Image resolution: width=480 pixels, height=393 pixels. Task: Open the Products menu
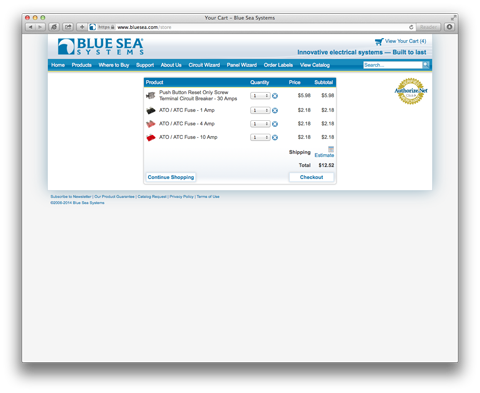(x=81, y=65)
